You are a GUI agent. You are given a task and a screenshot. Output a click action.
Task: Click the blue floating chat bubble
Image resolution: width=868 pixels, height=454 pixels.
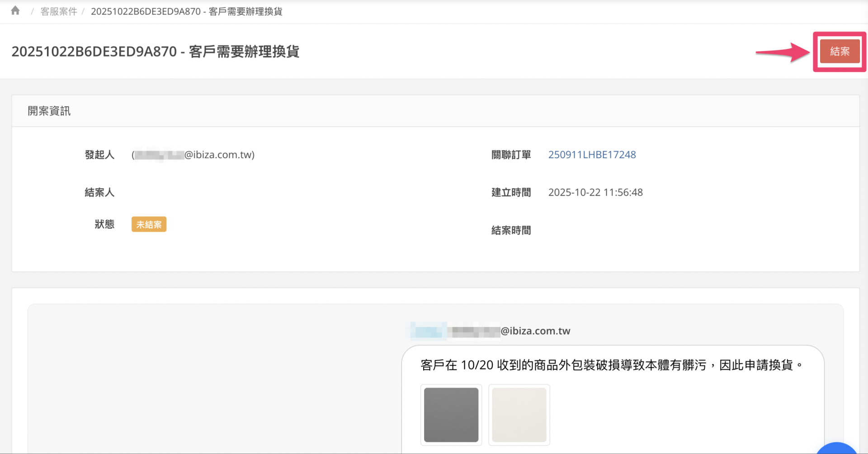(x=836, y=449)
